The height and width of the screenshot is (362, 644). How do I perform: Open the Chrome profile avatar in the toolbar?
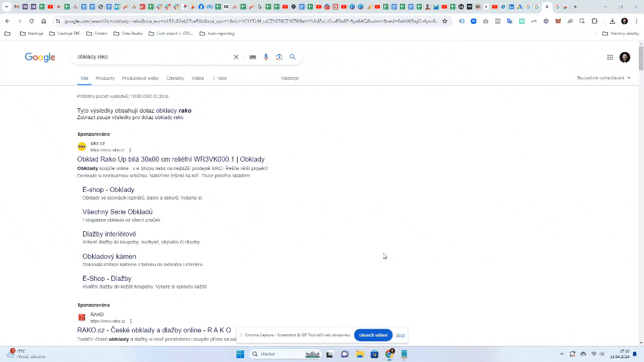tap(625, 21)
